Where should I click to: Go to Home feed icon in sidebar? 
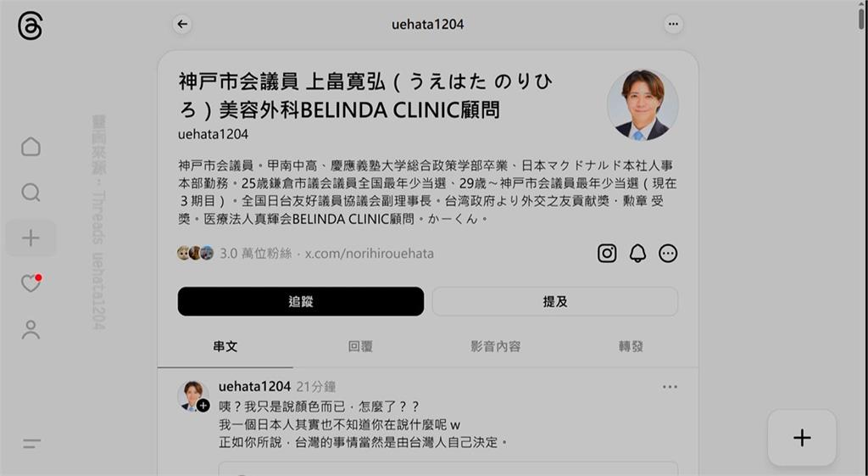[x=31, y=147]
